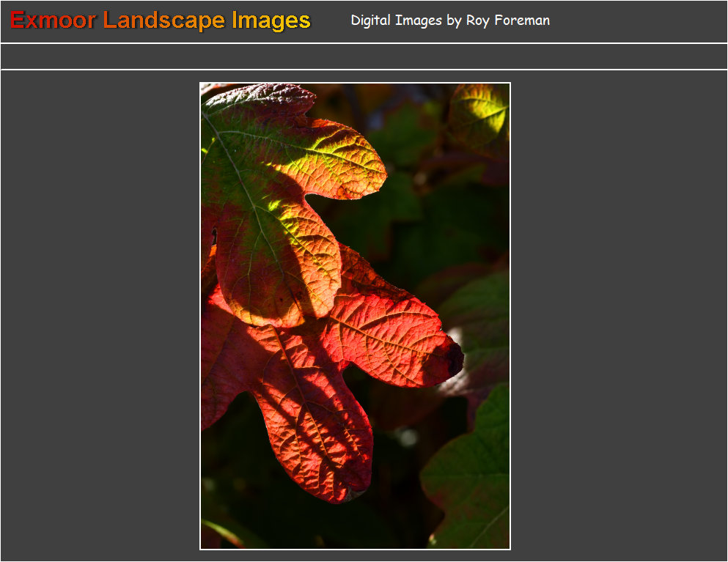Click the Exmoor Landscape Images title logo
This screenshot has height=562, width=728.
160,21
